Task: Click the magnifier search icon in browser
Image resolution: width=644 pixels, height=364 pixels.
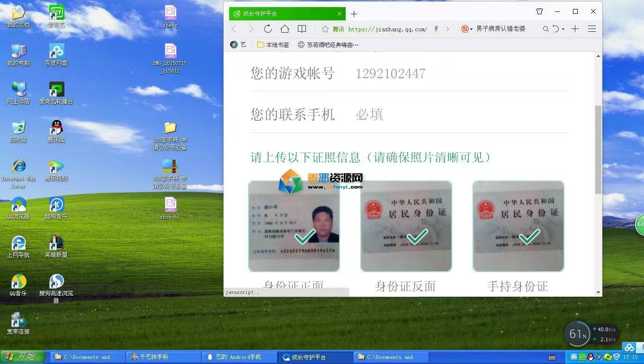Action: [546, 29]
